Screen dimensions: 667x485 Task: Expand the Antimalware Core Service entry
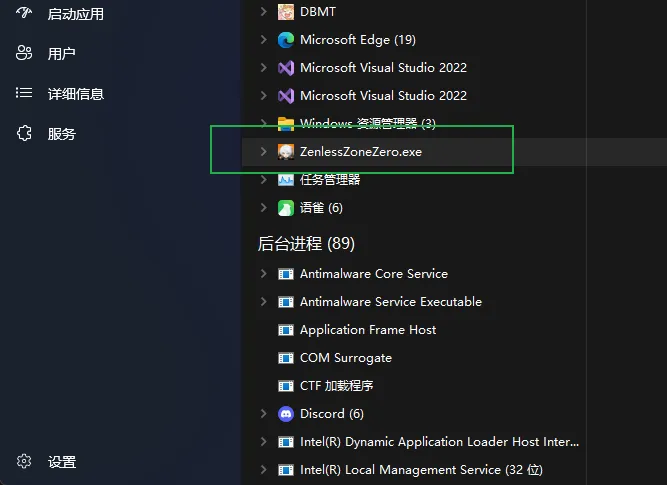coord(264,274)
